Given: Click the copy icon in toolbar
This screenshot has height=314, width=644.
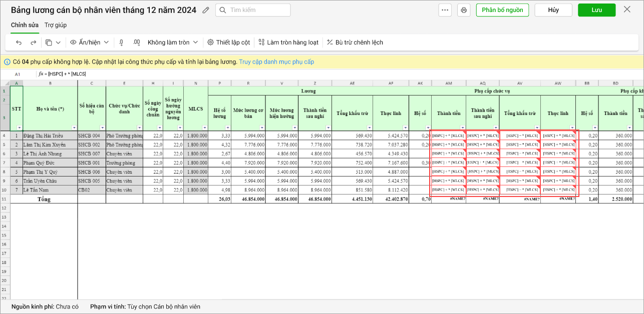Looking at the screenshot, I should point(49,42).
